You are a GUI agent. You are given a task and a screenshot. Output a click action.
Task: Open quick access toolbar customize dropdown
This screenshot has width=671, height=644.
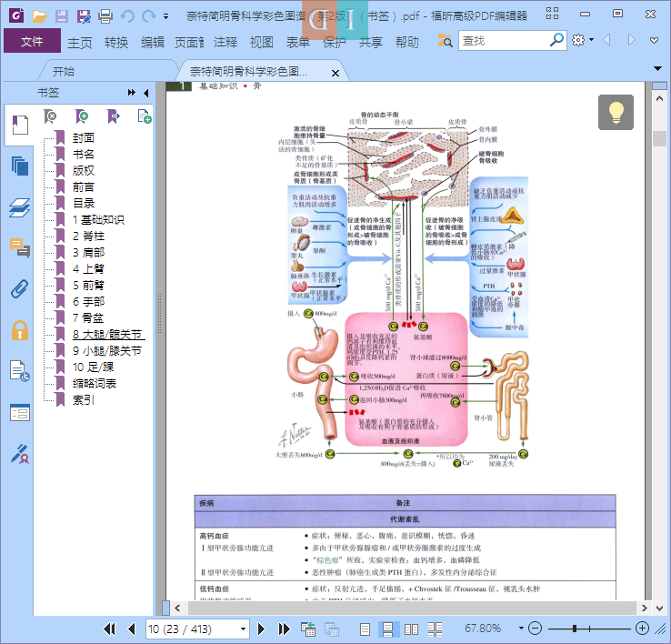pyautogui.click(x=165, y=16)
